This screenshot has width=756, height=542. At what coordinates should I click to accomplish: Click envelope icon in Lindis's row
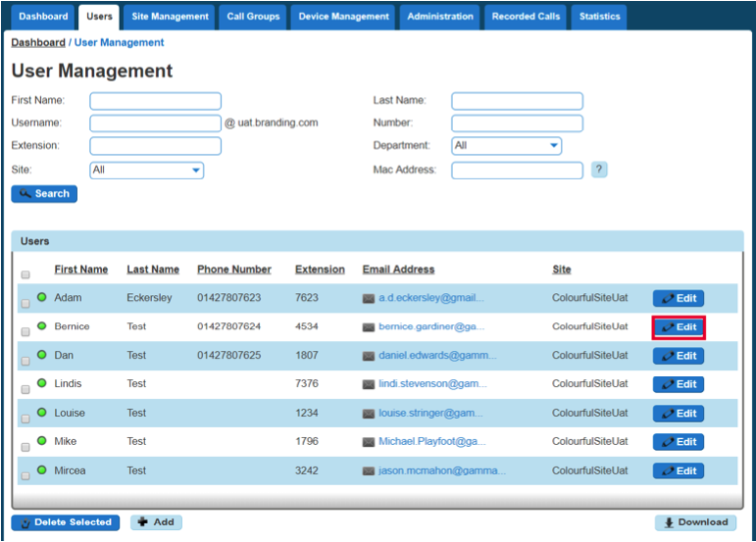coord(369,384)
